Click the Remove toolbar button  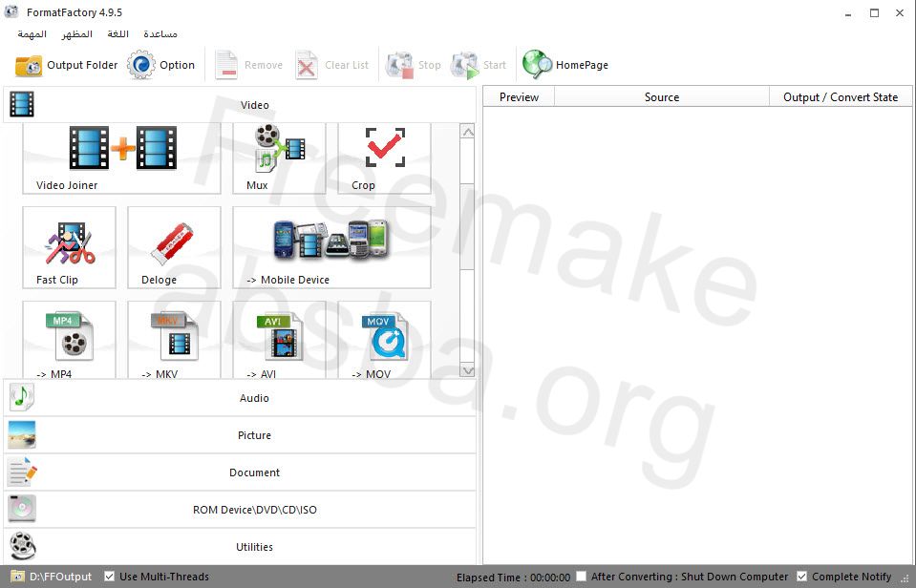[249, 65]
